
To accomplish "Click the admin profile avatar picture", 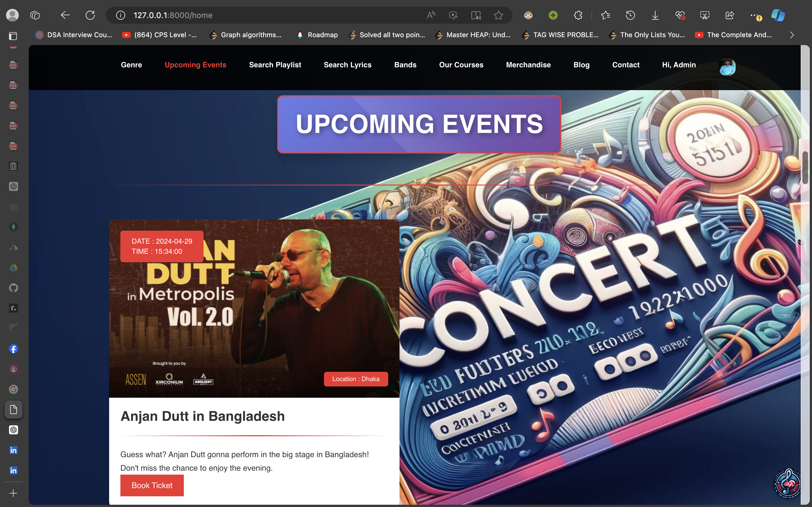I will tap(727, 67).
